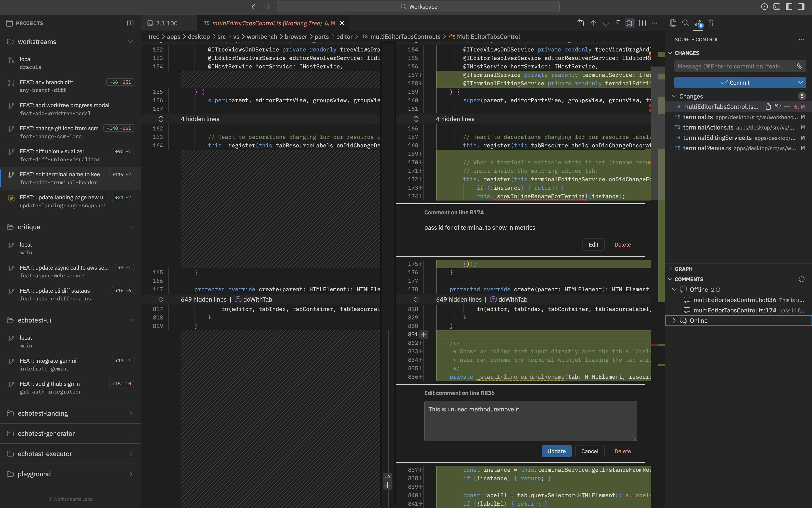Open the integrated terminal icon at top right
This screenshot has width=812, height=508.
pos(777,6)
